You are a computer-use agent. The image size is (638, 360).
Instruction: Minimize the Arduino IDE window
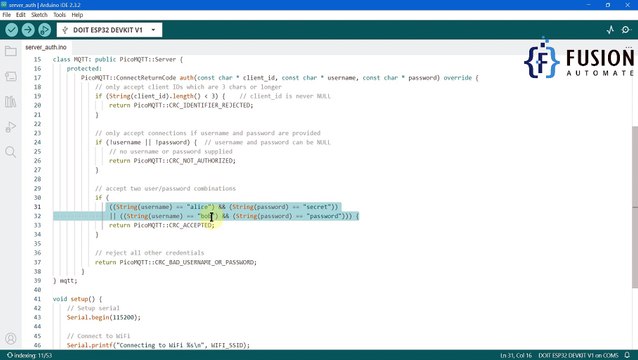pyautogui.click(x=588, y=5)
